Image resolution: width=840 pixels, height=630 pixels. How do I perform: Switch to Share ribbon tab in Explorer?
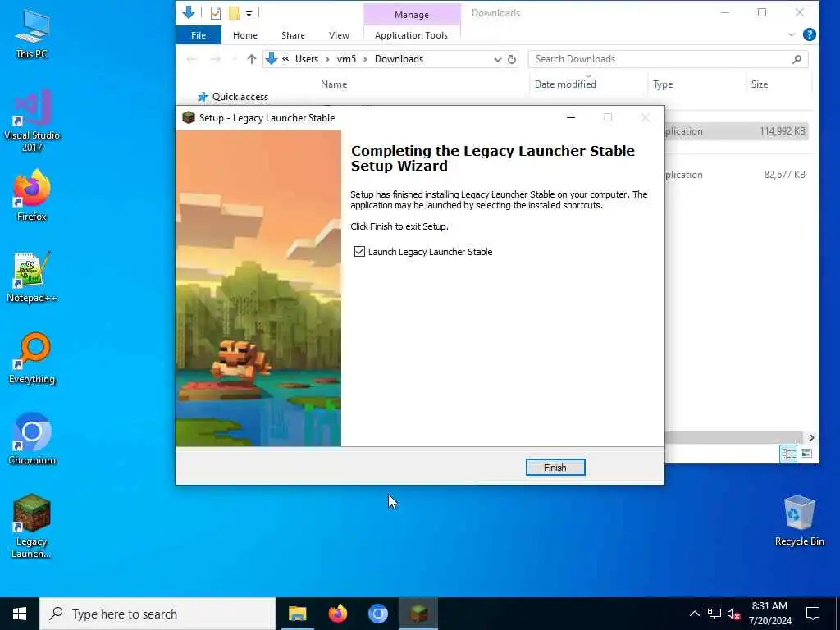[x=293, y=35]
